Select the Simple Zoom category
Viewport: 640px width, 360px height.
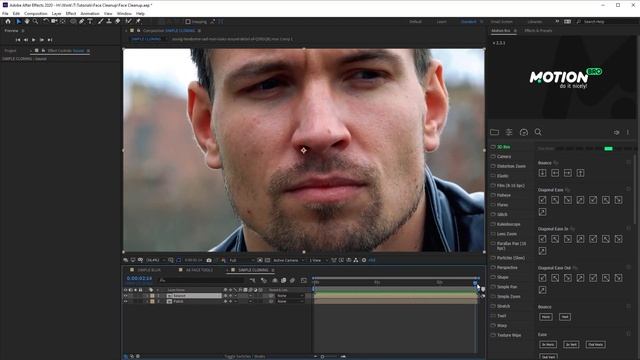coord(508,296)
